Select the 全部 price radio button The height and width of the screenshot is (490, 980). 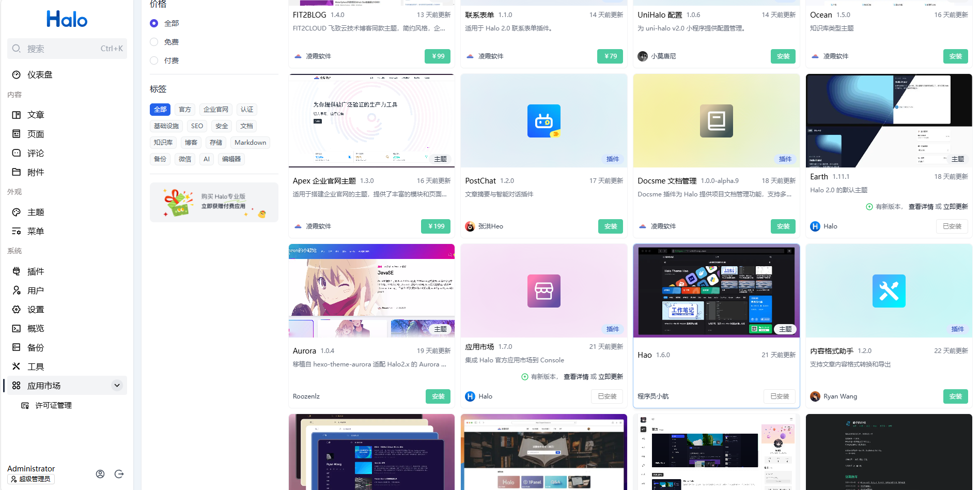point(154,23)
